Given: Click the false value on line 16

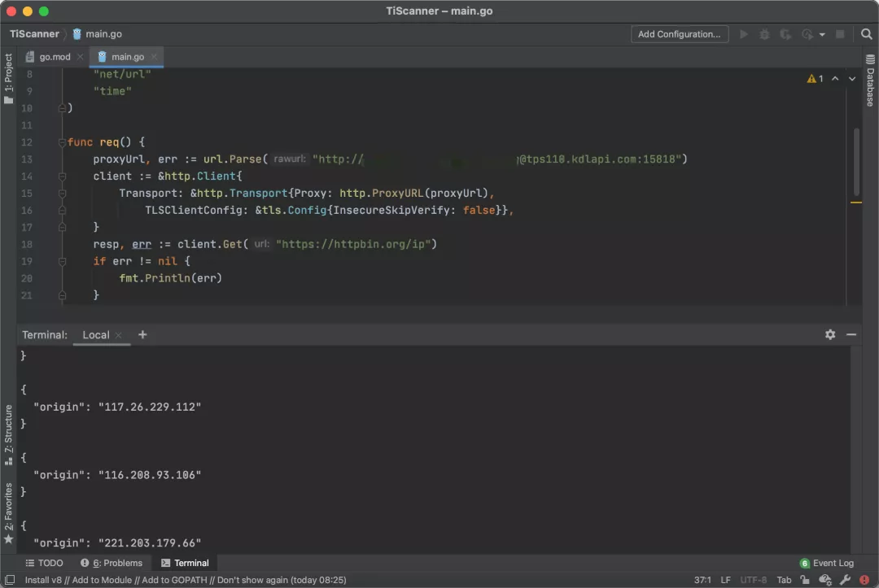Looking at the screenshot, I should [x=479, y=211].
